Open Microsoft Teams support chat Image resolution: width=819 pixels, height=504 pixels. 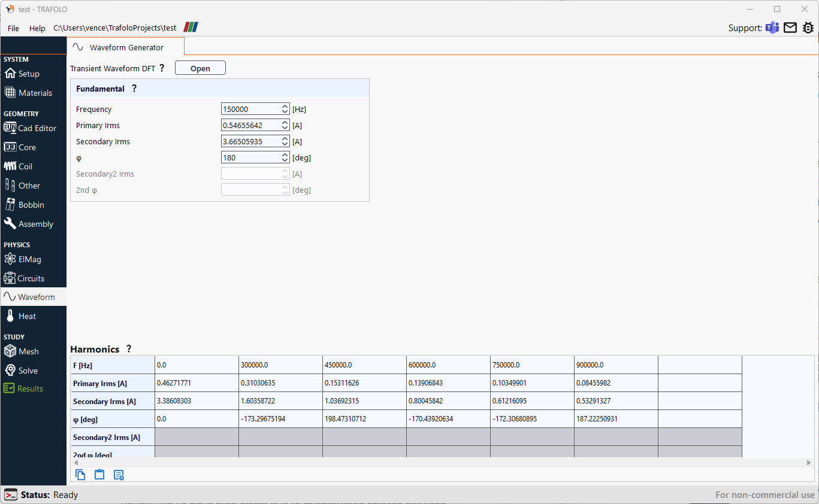click(772, 28)
